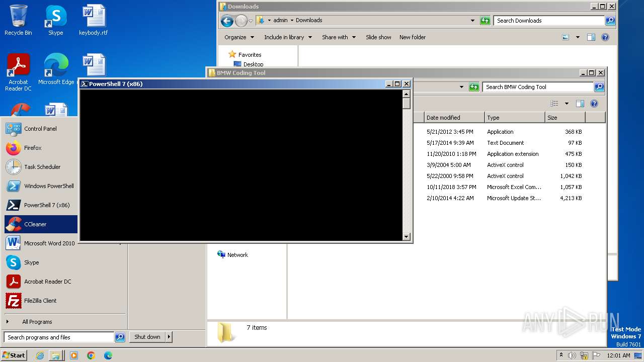Toggle the preview pane in BMW Coding Tool
644x362 pixels.
pyautogui.click(x=580, y=104)
